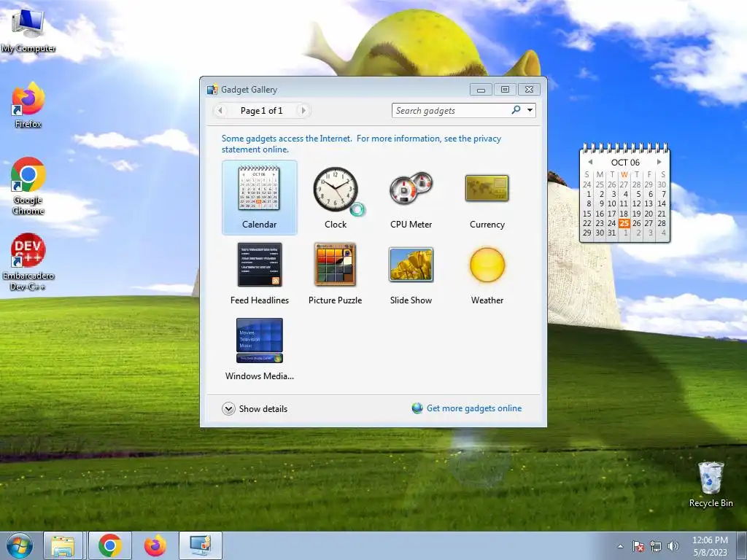Choose the CPU Meter gadget

pyautogui.click(x=411, y=197)
